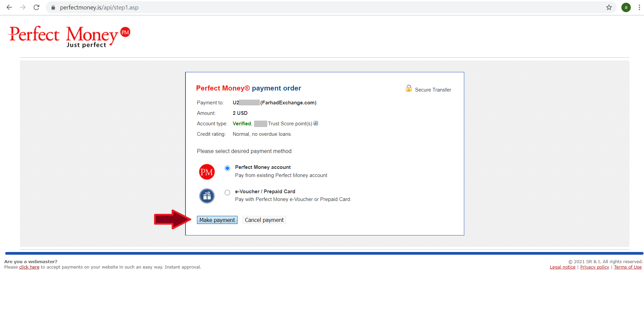Open the Legal notice link
The height and width of the screenshot is (328, 644).
563,267
